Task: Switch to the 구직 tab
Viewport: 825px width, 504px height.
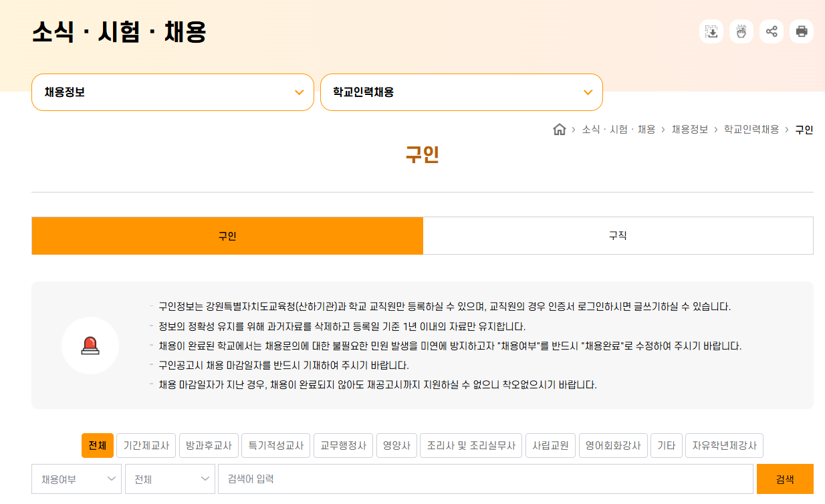Action: 618,235
